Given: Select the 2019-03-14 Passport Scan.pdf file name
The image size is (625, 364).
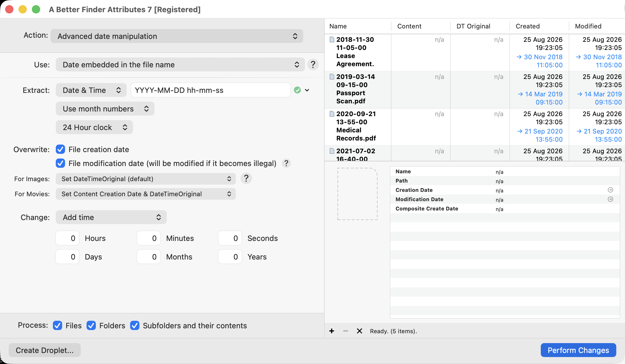Looking at the screenshot, I should 356,89.
